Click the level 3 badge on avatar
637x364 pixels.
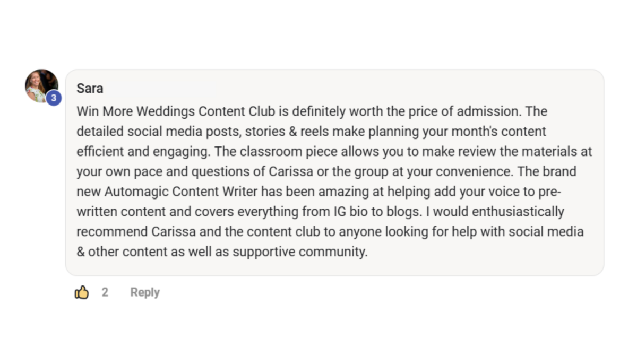click(54, 98)
